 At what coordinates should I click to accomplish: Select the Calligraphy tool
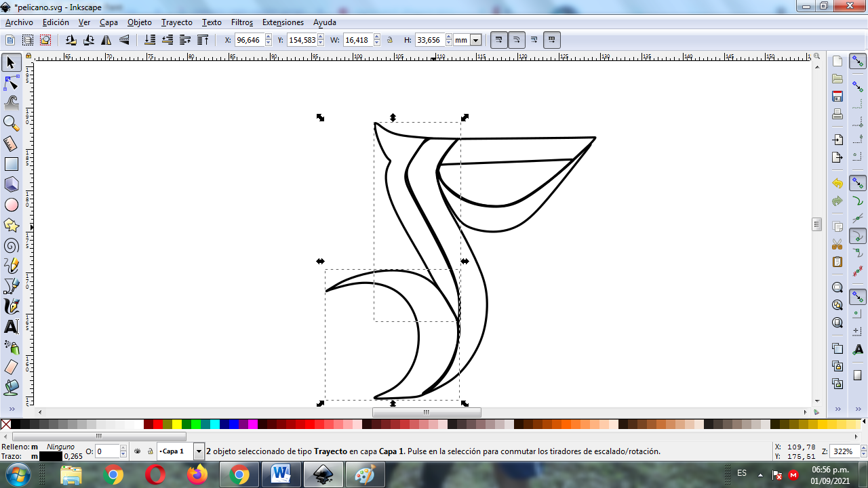tap(11, 306)
